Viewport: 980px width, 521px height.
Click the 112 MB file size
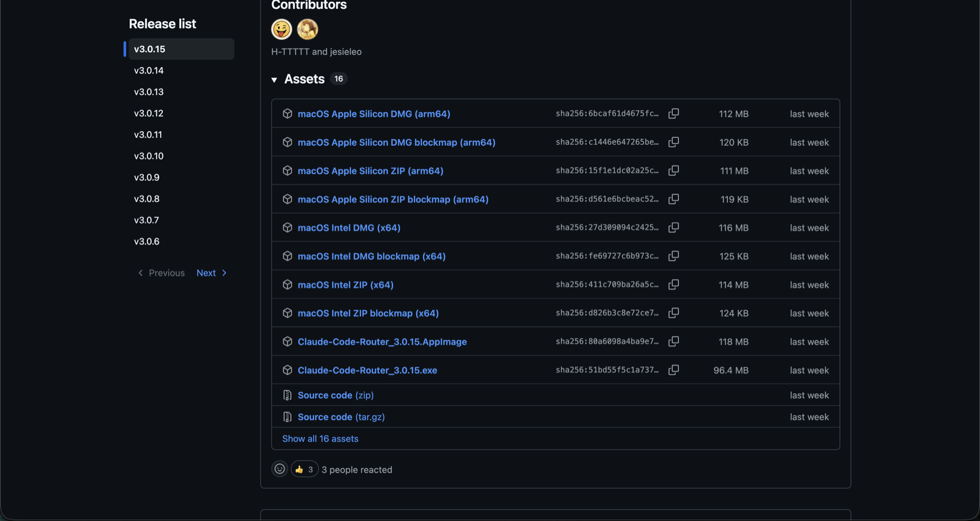[734, 114]
